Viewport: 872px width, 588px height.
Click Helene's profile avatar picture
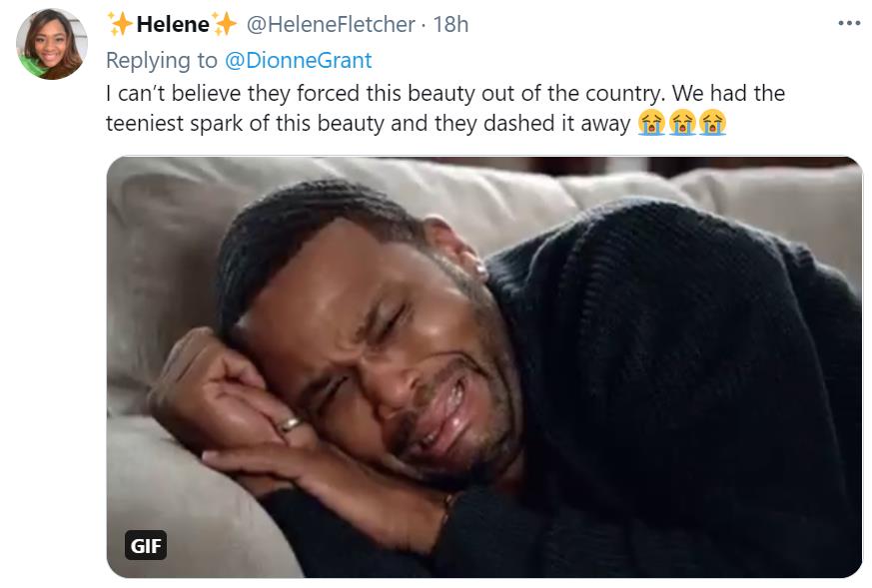coord(51,44)
